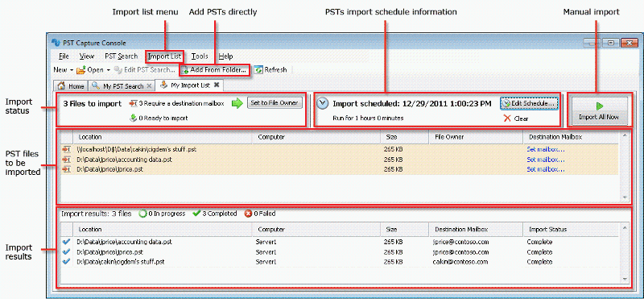The width and height of the screenshot is (644, 299).
Task: Expand the New dropdown arrow
Action: (x=72, y=70)
